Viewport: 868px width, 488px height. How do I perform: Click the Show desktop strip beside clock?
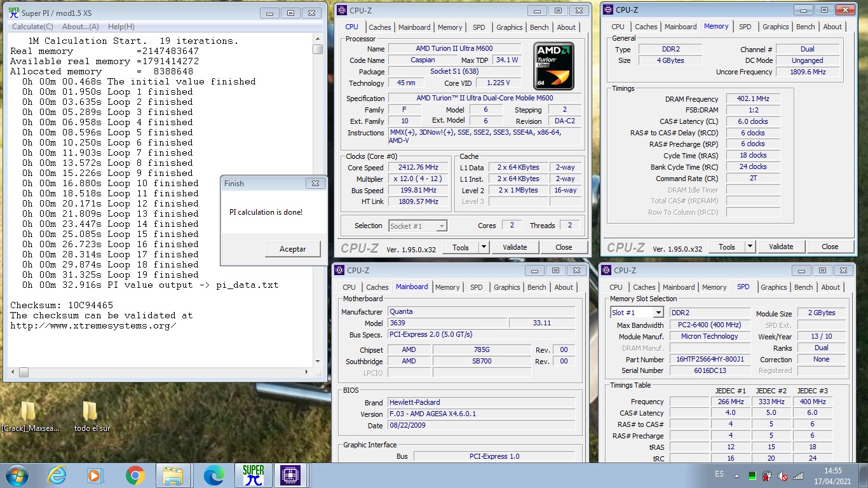[x=864, y=475]
